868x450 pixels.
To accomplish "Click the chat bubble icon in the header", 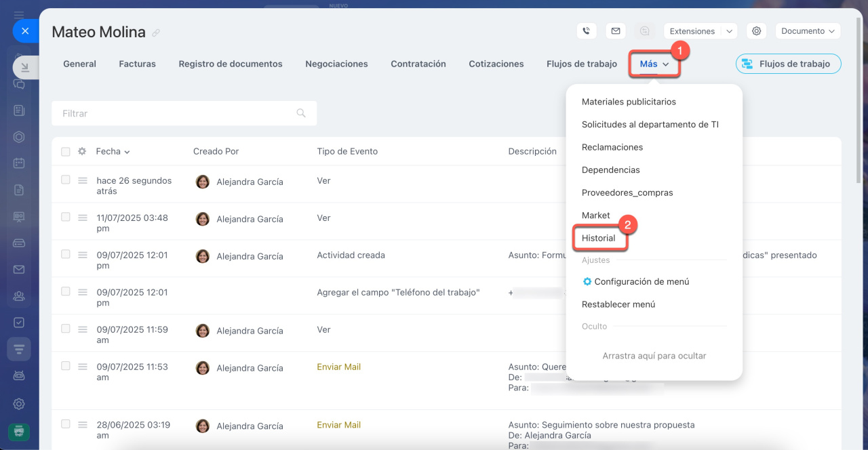I will click(x=644, y=31).
